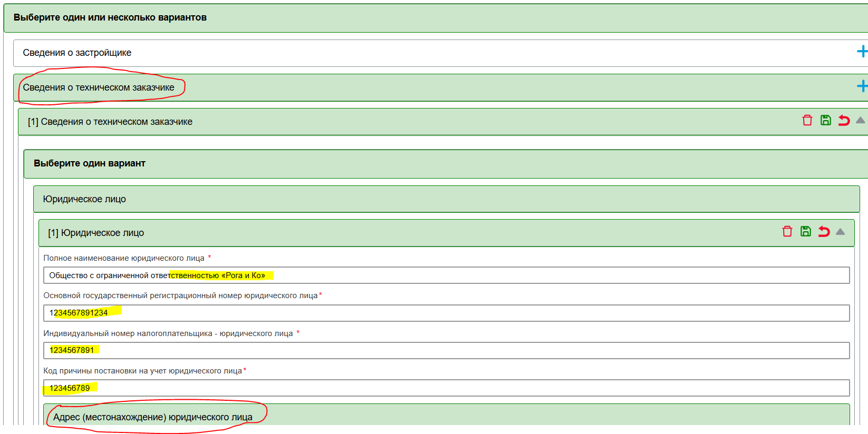Click the [1] Юридическое лицо header title
This screenshot has height=434, width=868.
pos(96,233)
